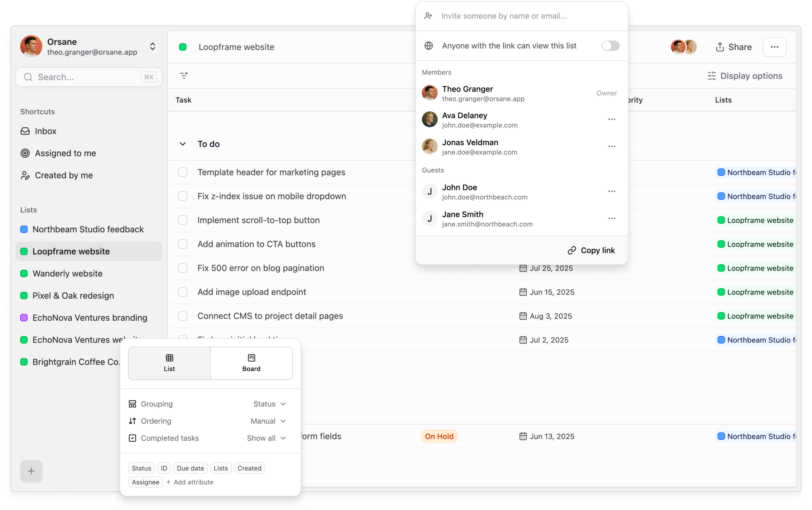Screen dimensions: 812x510
Task: Click the Created by me person icon
Action: coord(25,175)
